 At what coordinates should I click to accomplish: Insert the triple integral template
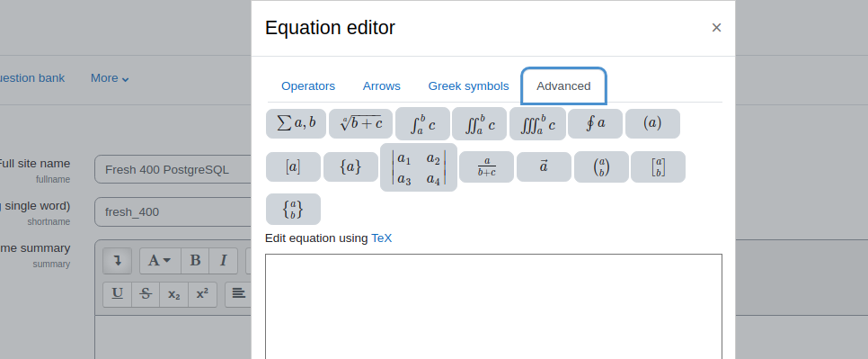pyautogui.click(x=537, y=123)
